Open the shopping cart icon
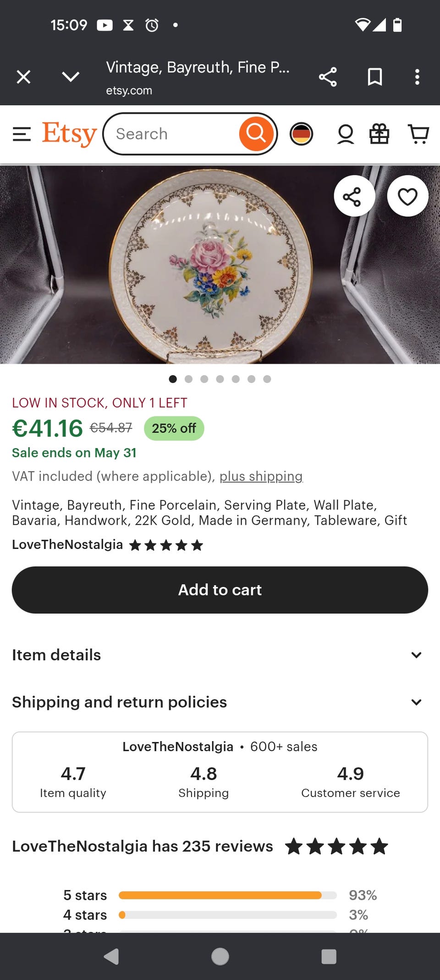Screen dimensions: 440x980 click(x=418, y=134)
